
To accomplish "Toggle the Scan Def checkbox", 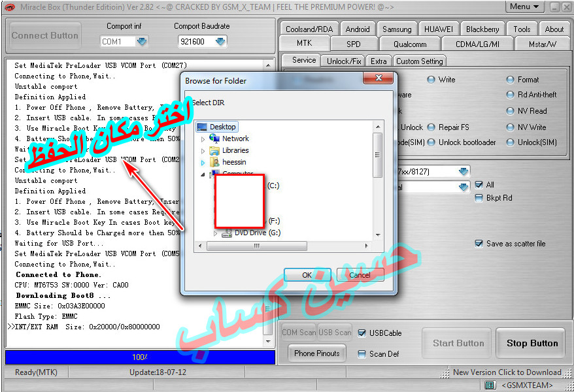I will tap(362, 354).
